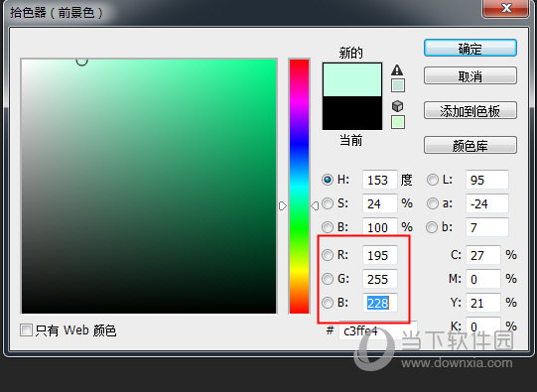The image size is (537, 392).
Task: Click the L field showing 95
Action: pos(487,180)
